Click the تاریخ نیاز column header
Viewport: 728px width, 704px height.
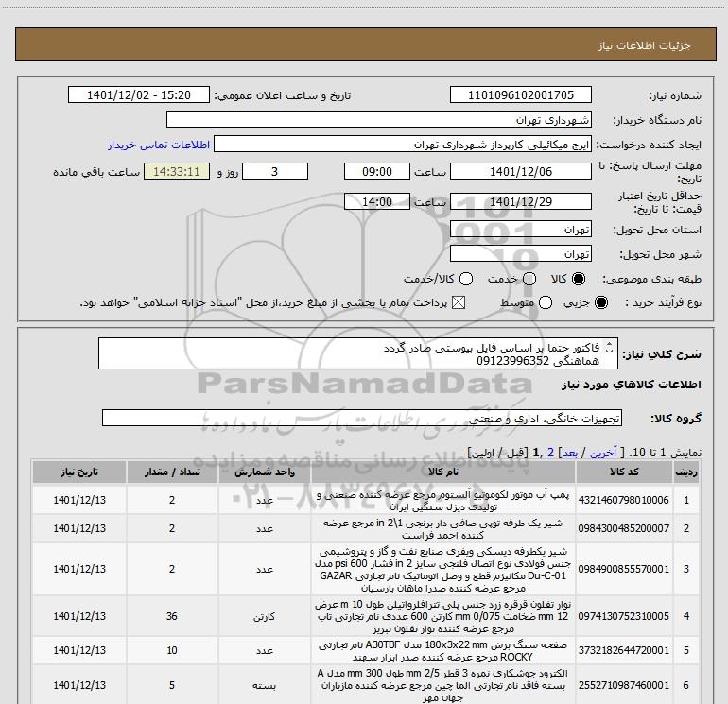click(x=79, y=472)
